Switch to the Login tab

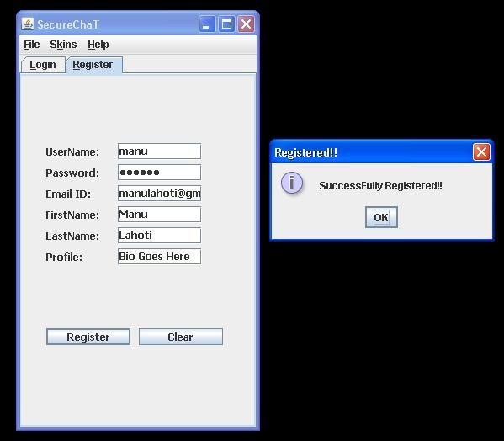click(43, 65)
